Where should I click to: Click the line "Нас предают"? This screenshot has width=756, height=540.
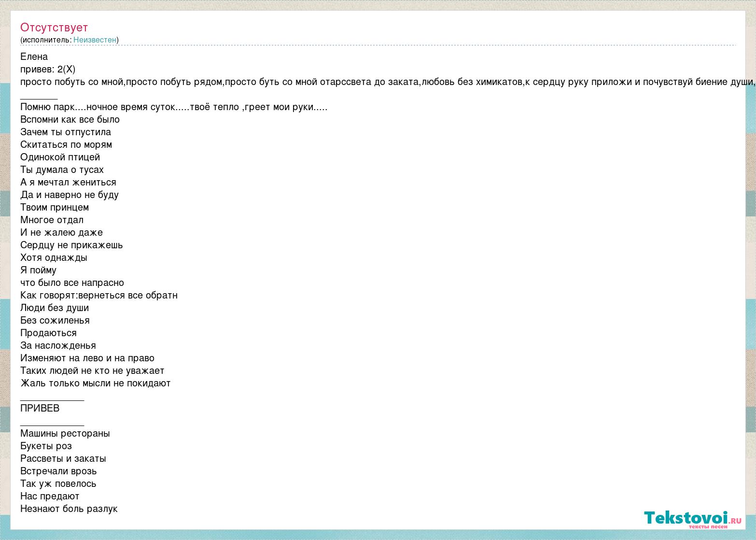(50, 496)
